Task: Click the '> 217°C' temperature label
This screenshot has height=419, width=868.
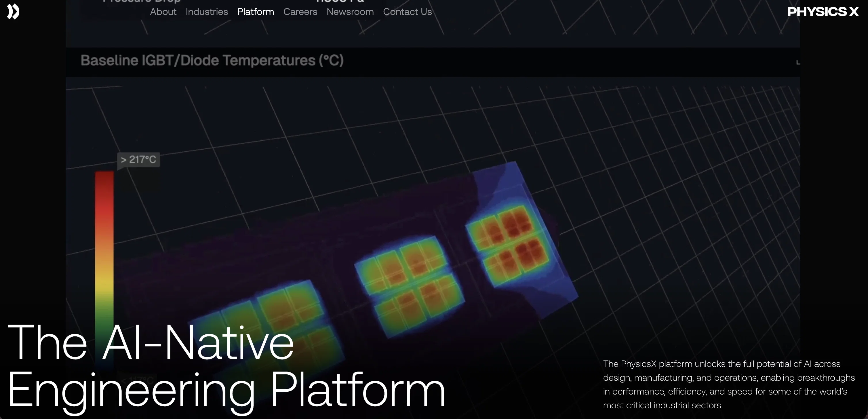Action: coord(138,159)
